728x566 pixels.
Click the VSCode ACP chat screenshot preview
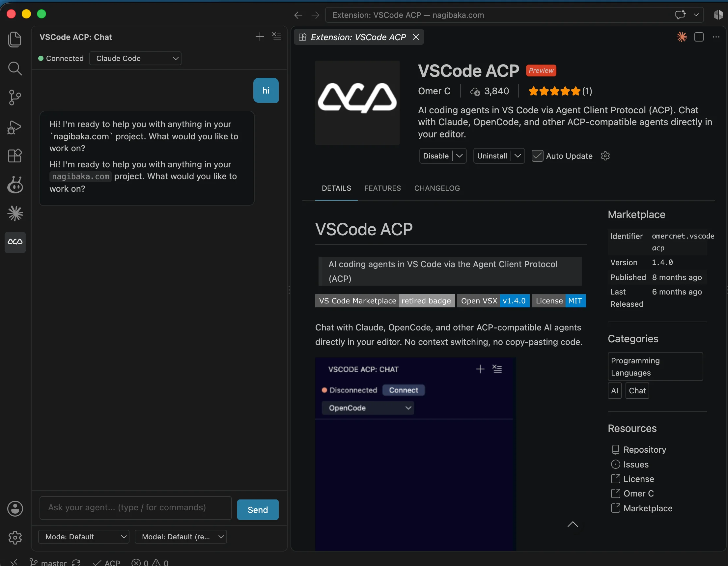(x=415, y=454)
